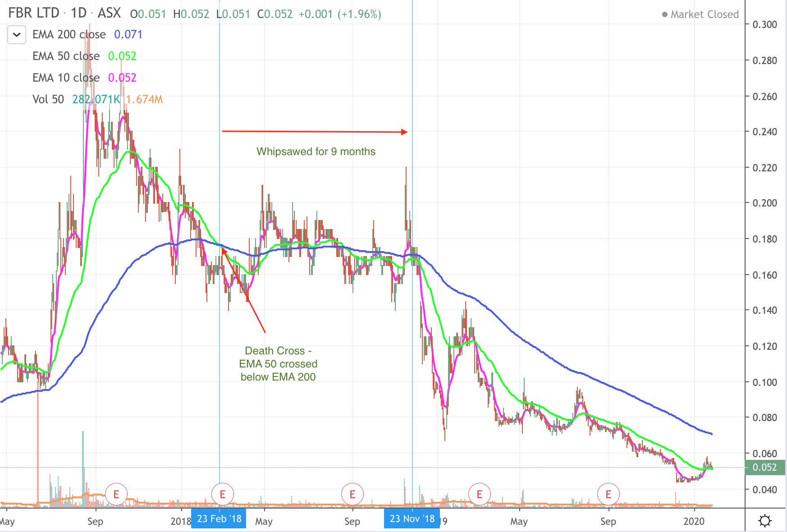Viewport: 787px width, 532px height.
Task: Click the 2020 time axis label
Action: [x=694, y=521]
